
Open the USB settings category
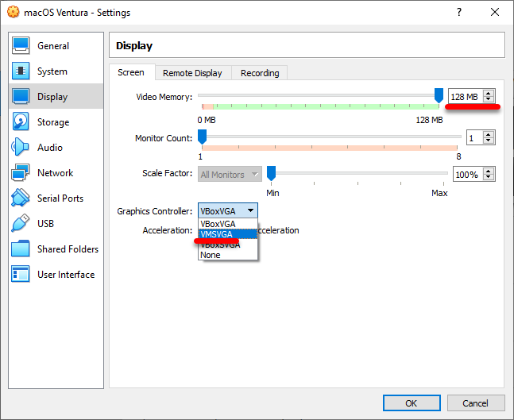pyautogui.click(x=56, y=223)
